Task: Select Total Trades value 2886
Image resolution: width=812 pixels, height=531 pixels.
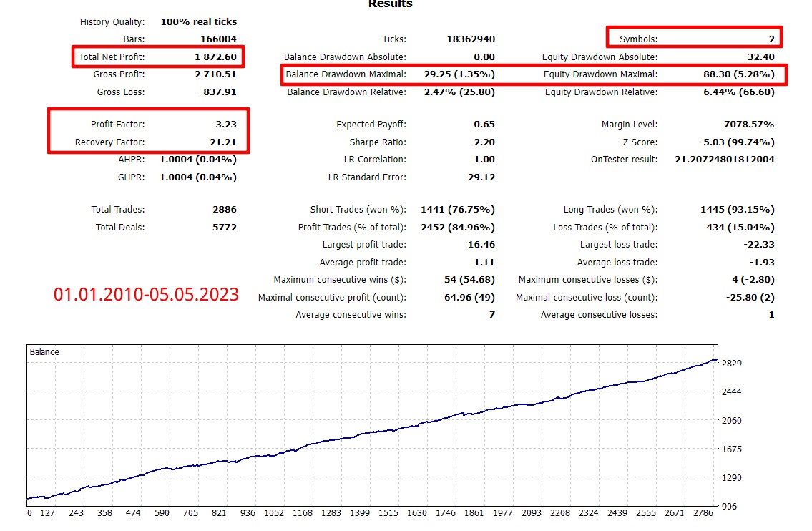Action: point(225,209)
